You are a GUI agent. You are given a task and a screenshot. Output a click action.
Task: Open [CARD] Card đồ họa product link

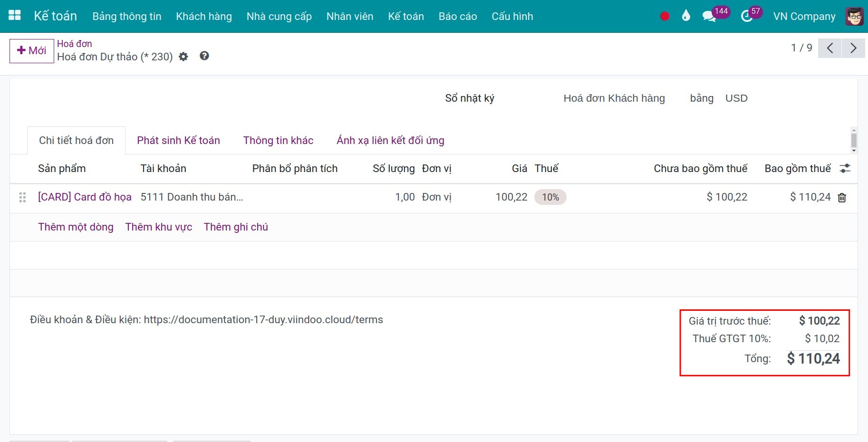point(85,197)
